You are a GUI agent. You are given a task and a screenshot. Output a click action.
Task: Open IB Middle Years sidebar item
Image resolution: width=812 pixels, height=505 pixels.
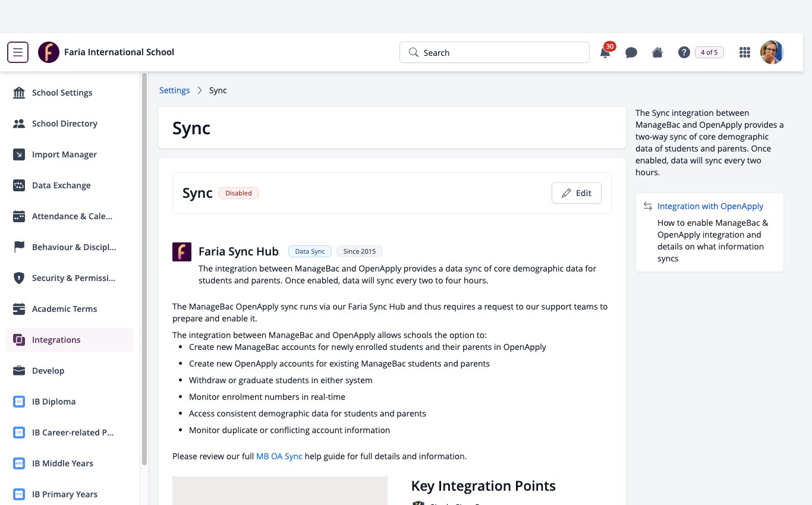(x=70, y=463)
